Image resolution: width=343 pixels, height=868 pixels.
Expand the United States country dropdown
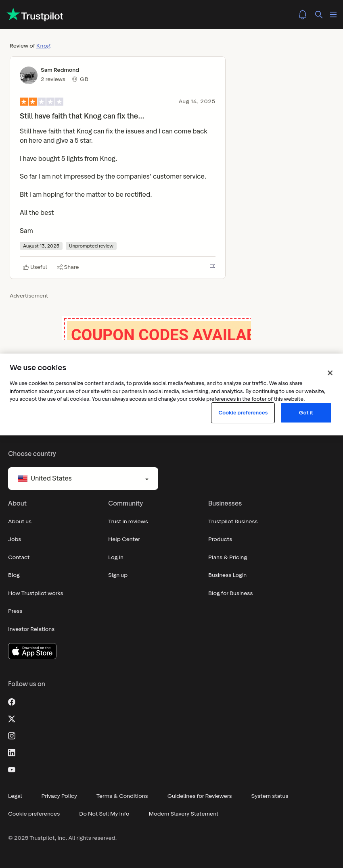(83, 479)
